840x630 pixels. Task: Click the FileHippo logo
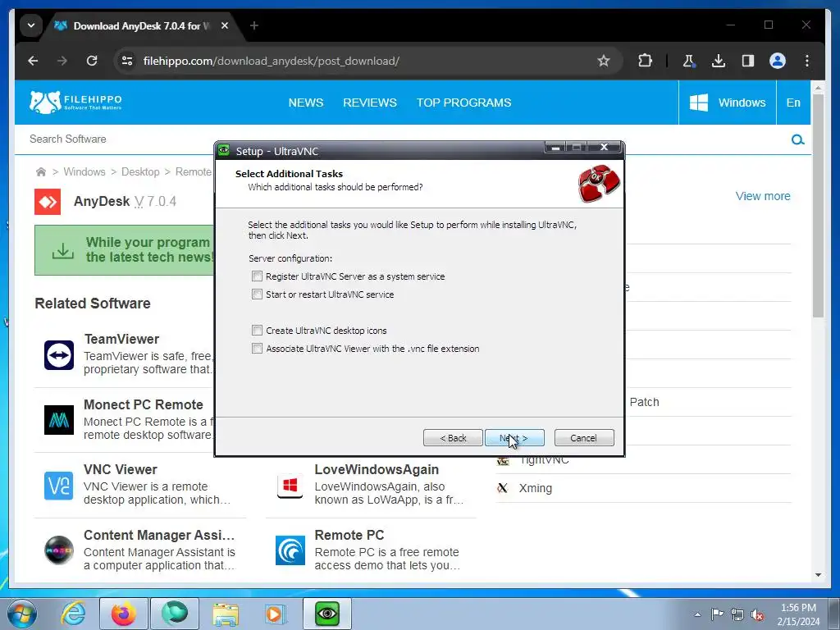[x=75, y=102]
